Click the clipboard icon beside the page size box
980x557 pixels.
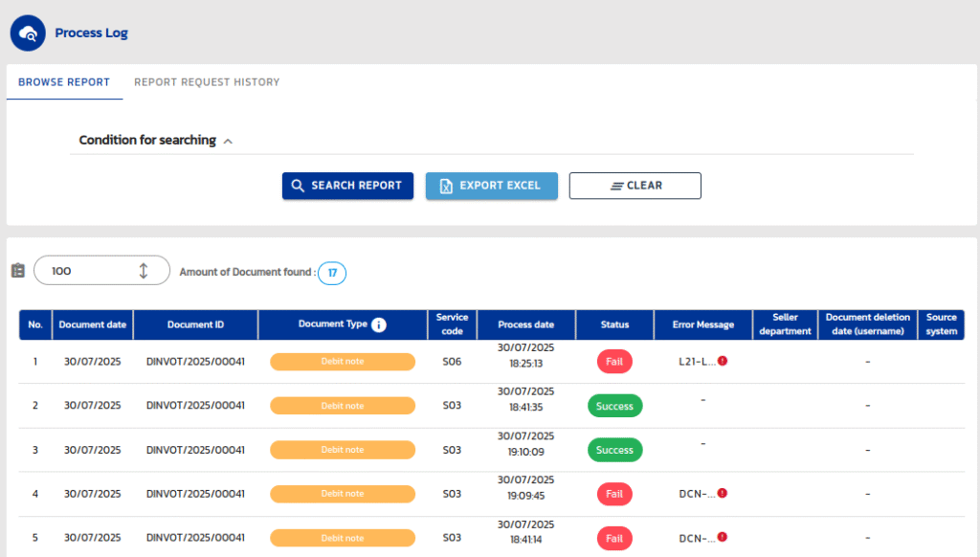[16, 270]
